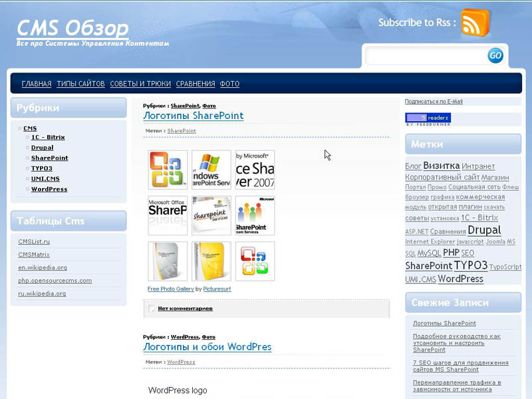Click the Free Photo Gallery link

point(171,289)
